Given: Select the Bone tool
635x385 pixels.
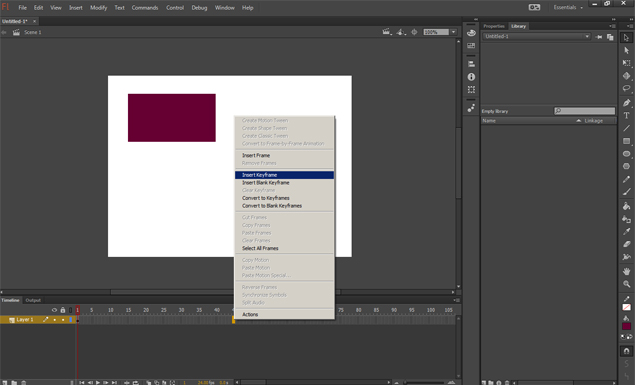Looking at the screenshot, I should point(626,257).
